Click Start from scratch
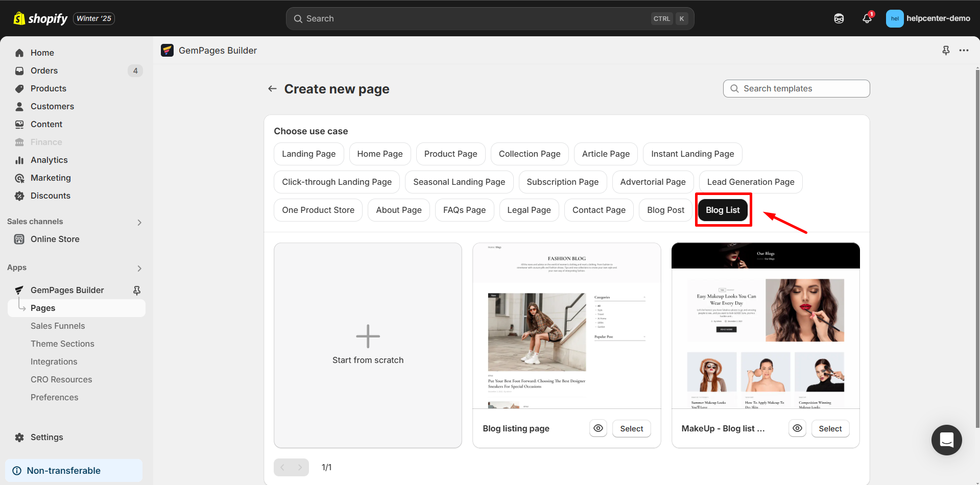 pos(367,345)
